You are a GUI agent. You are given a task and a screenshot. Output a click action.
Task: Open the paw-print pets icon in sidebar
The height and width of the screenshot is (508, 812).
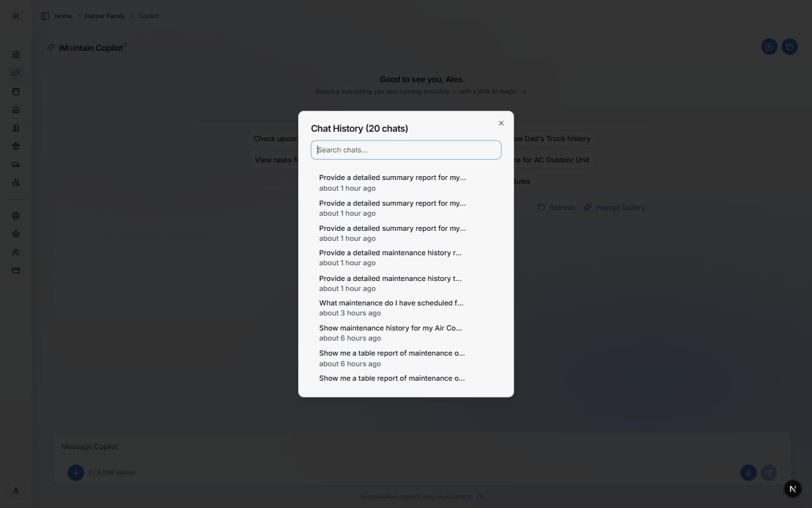(16, 183)
